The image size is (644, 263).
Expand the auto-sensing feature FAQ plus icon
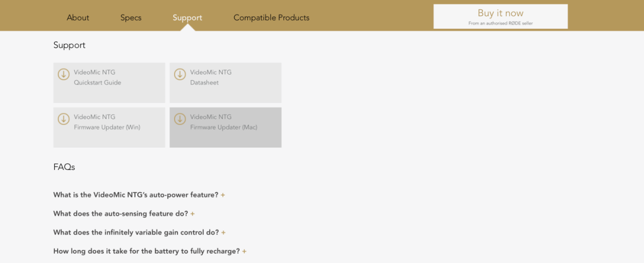[x=192, y=214]
